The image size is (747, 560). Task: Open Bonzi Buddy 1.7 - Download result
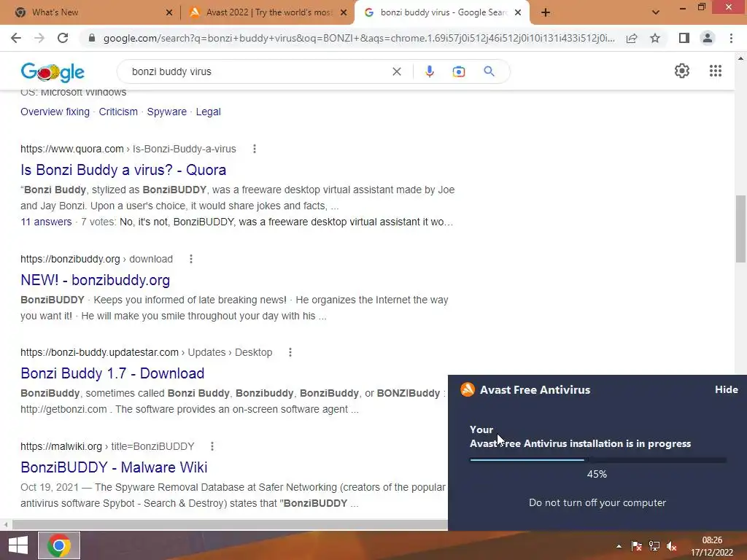click(112, 373)
